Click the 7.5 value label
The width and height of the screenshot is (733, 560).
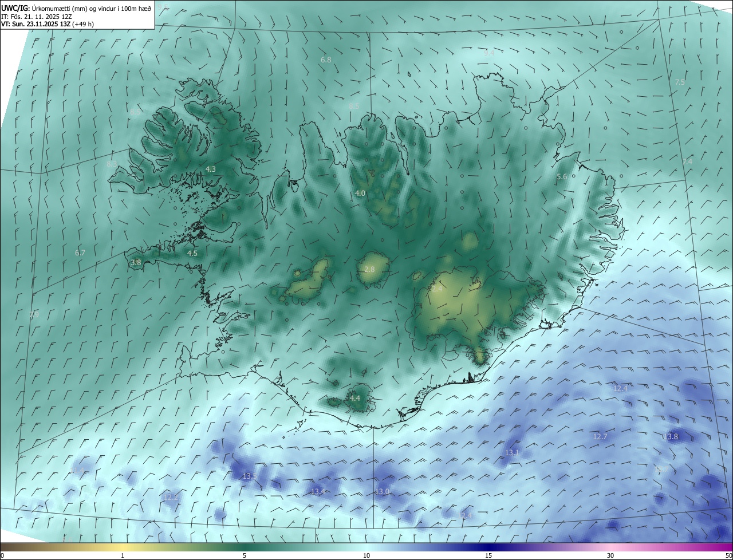click(x=680, y=82)
